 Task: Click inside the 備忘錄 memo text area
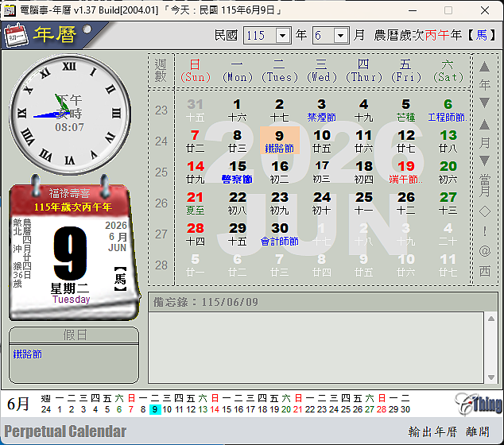tap(316, 347)
